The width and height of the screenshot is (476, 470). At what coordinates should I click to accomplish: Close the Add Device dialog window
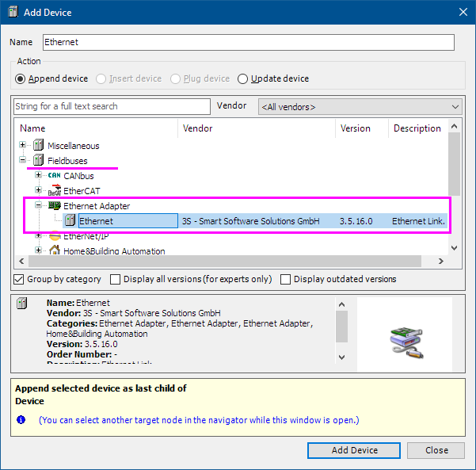(463, 12)
